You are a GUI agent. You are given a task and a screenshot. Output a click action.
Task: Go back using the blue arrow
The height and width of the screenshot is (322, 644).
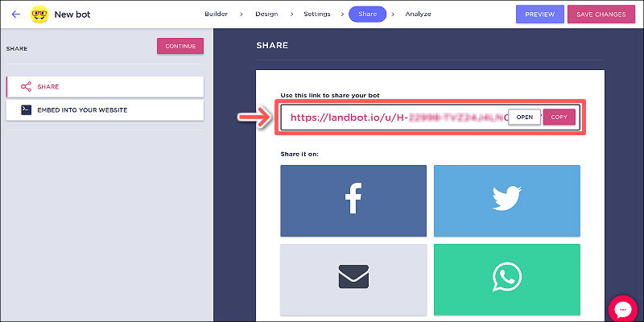coord(16,14)
